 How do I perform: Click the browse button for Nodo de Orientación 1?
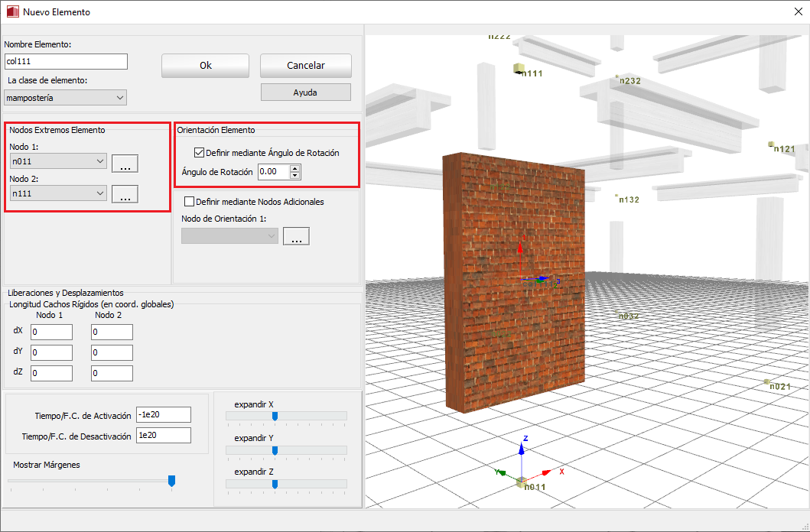pos(296,237)
